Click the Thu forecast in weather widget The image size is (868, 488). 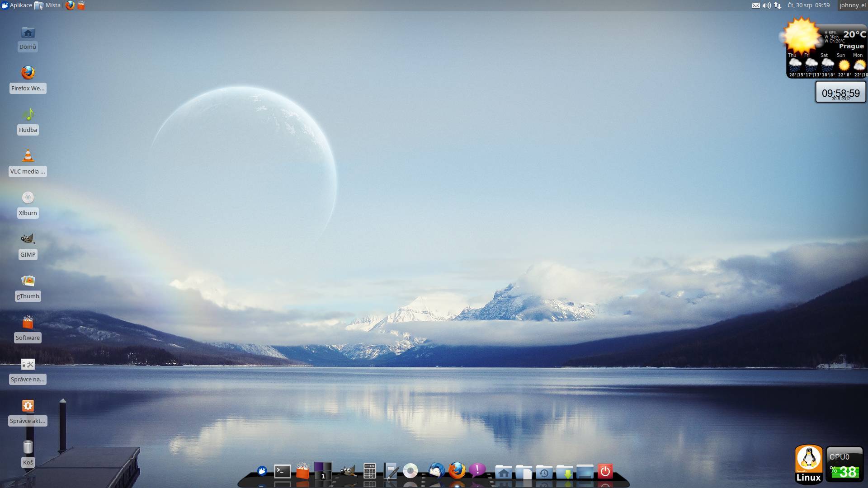point(794,65)
